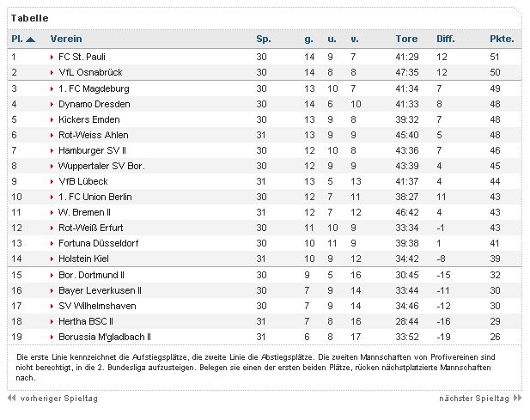Image resolution: width=530 pixels, height=420 pixels.
Task: Go to vorheriger Spieltag
Action: click(58, 399)
